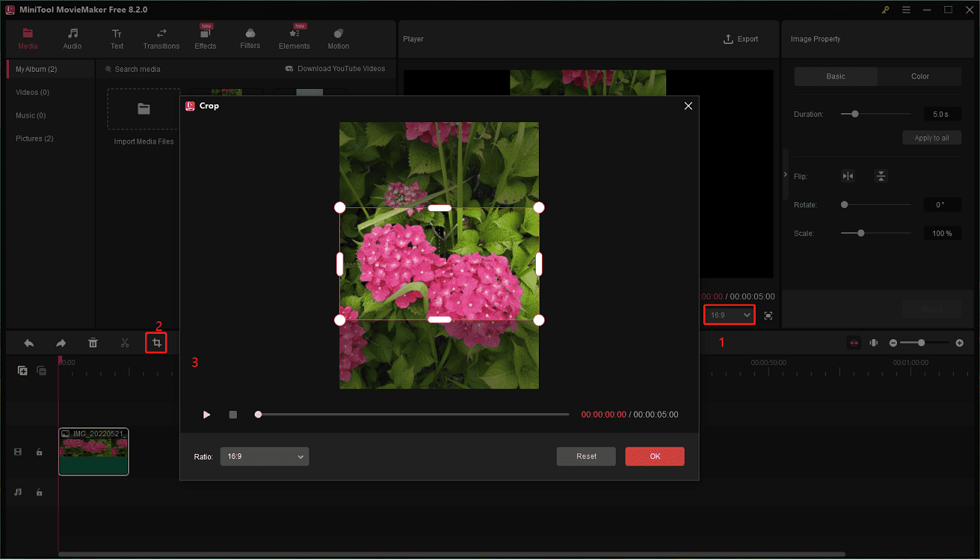Click the Remove track icon

coord(41,371)
